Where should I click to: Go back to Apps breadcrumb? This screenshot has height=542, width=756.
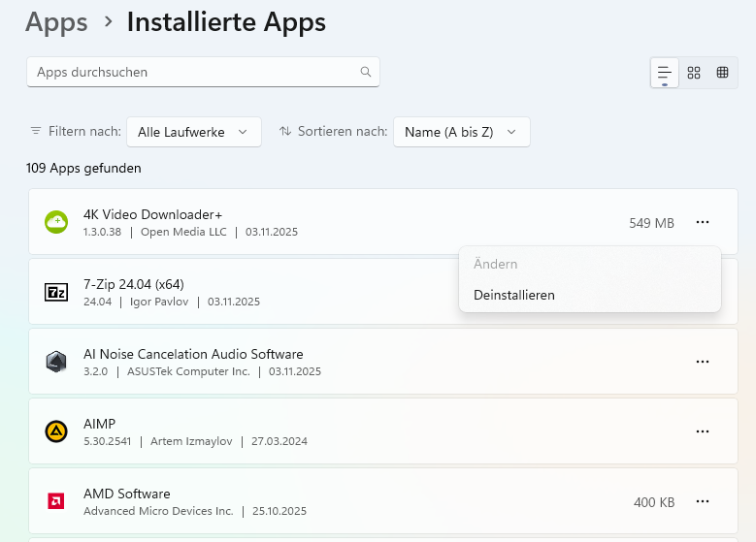56,21
